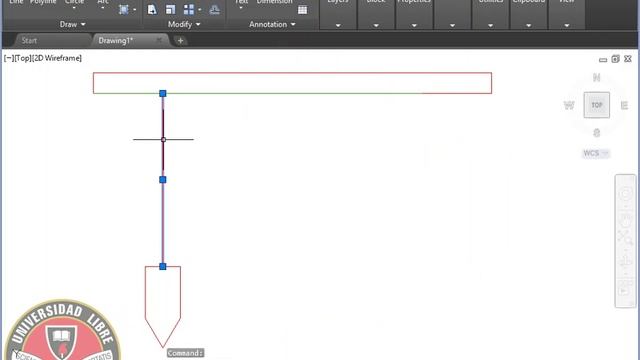Open the [2D Wireframe] visual style menu

tap(57, 58)
